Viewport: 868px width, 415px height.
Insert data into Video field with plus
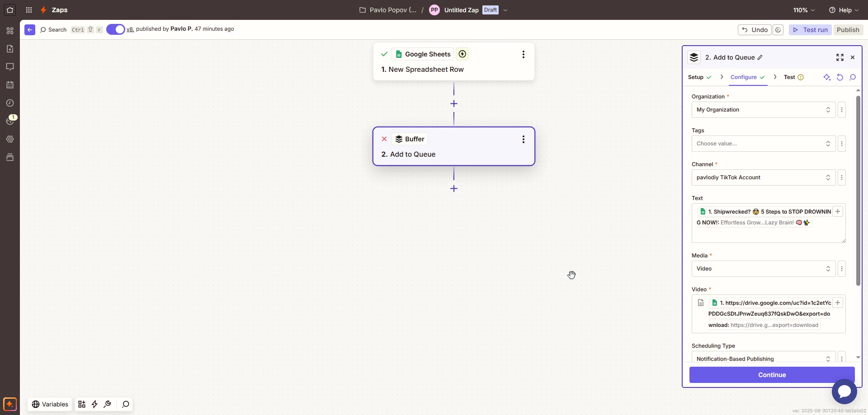click(x=838, y=303)
